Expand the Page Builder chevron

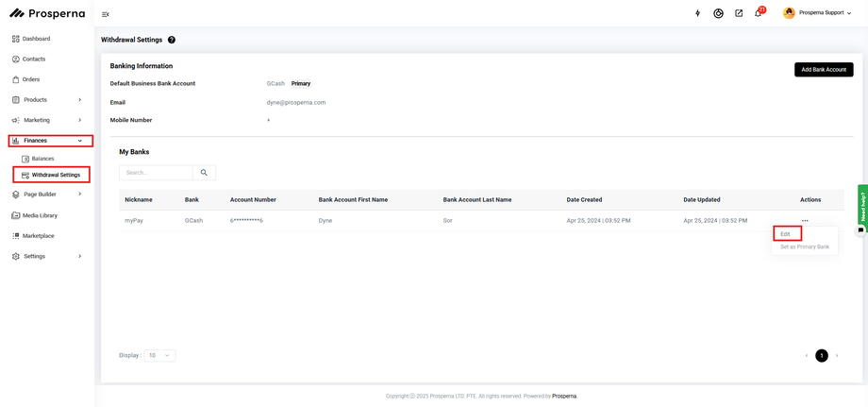[79, 194]
